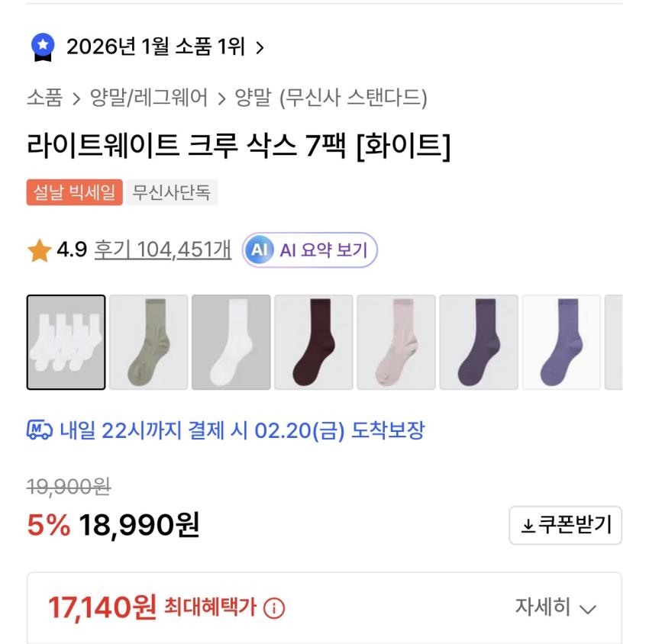Click the 설날 빅세일 badge
649x644 pixels.
point(75,192)
